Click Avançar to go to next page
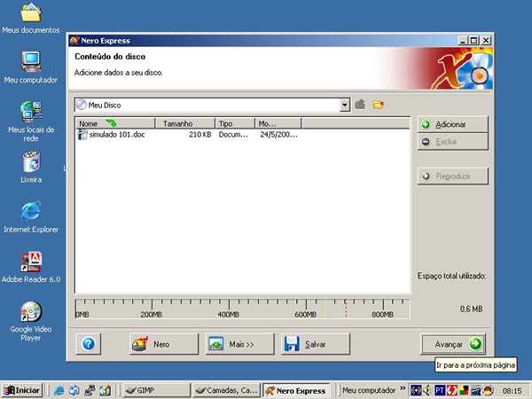This screenshot has width=532, height=399. [453, 344]
